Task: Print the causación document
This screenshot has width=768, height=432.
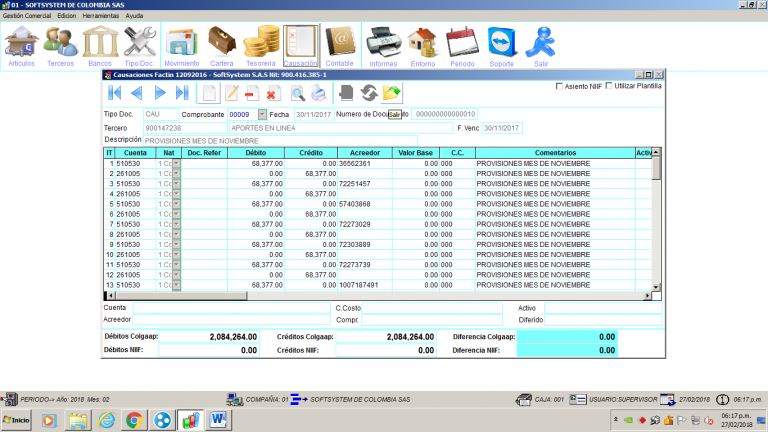Action: click(319, 93)
